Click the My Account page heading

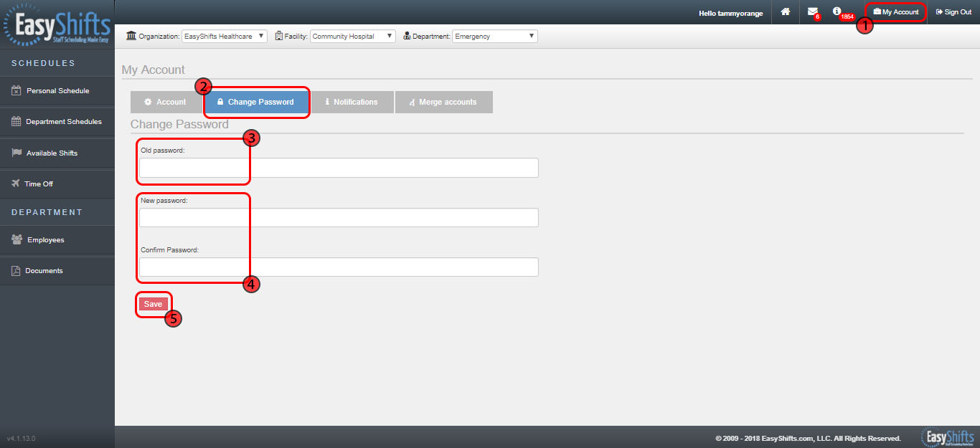pos(153,70)
